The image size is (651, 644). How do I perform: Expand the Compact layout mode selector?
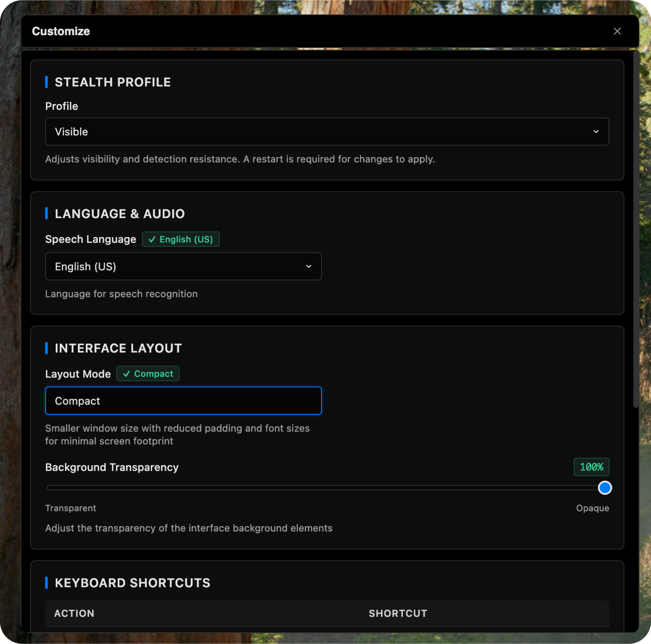pos(183,401)
